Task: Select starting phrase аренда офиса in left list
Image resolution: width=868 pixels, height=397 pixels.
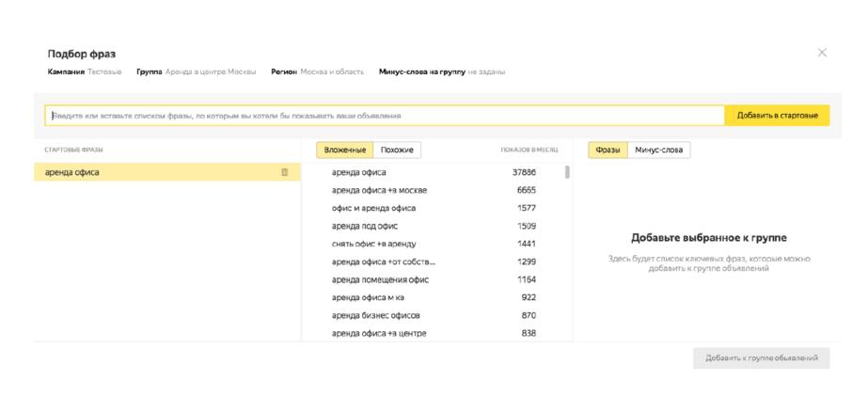Action: coord(167,172)
